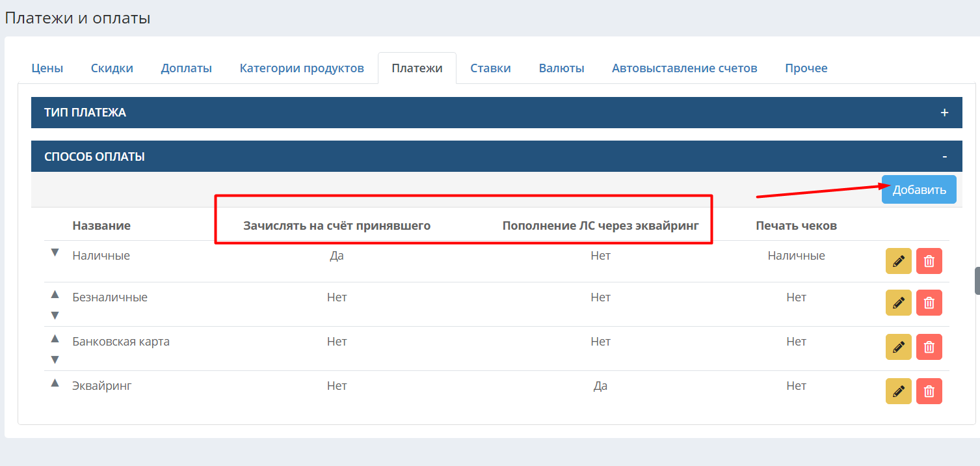This screenshot has height=466, width=980.
Task: Open the Автовыставление счетов tab
Action: (x=685, y=68)
